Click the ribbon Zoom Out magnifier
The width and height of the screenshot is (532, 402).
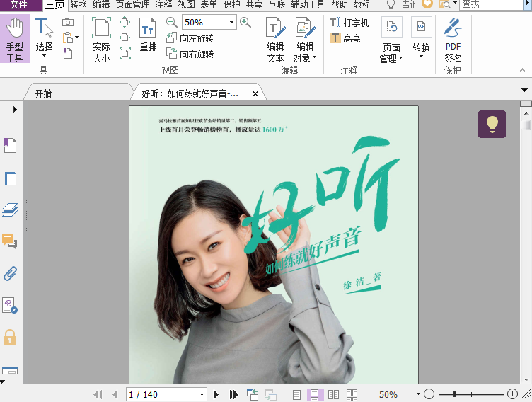[172, 23]
